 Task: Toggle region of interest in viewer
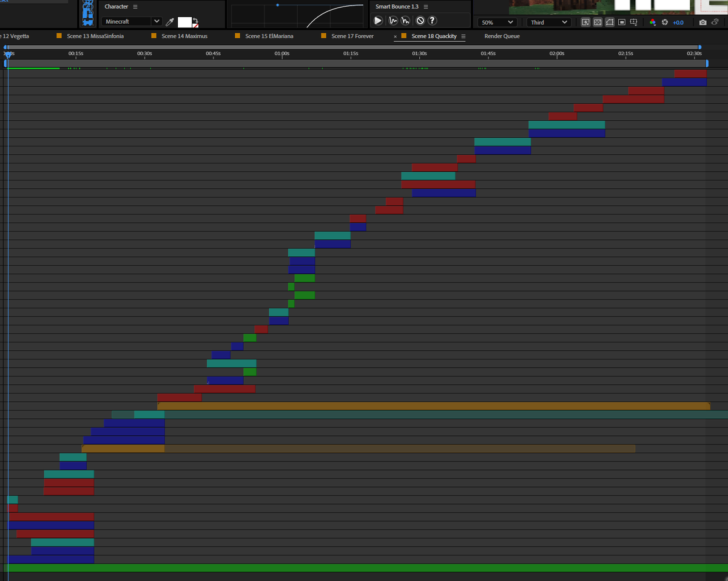pyautogui.click(x=622, y=22)
